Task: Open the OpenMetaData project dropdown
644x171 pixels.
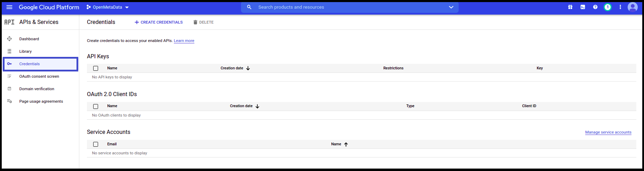Action: tap(108, 7)
